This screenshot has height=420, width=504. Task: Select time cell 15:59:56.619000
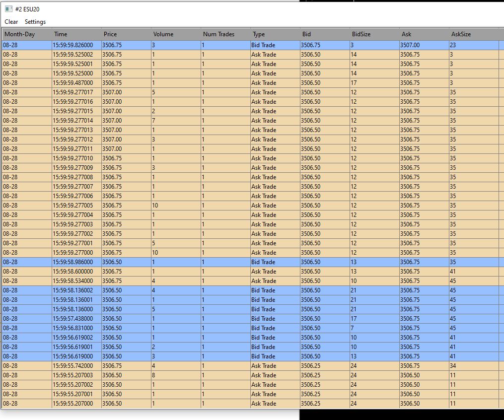(x=76, y=356)
